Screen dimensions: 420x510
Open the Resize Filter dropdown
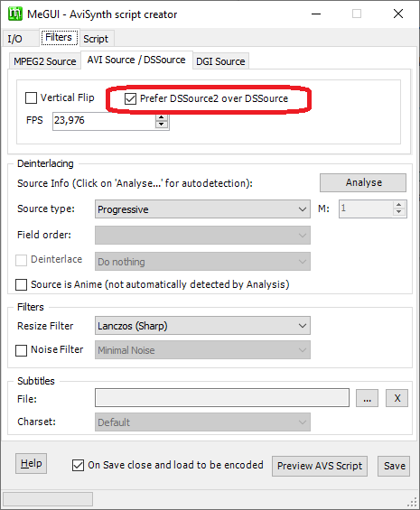click(x=202, y=326)
